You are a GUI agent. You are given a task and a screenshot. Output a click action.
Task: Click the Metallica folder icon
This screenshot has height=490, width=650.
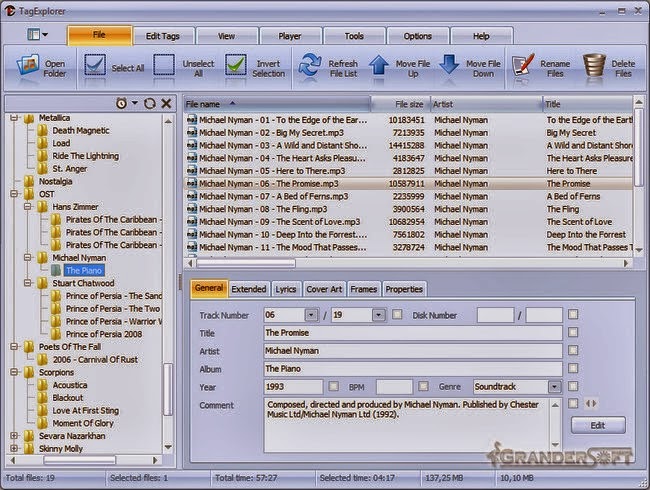pos(29,119)
